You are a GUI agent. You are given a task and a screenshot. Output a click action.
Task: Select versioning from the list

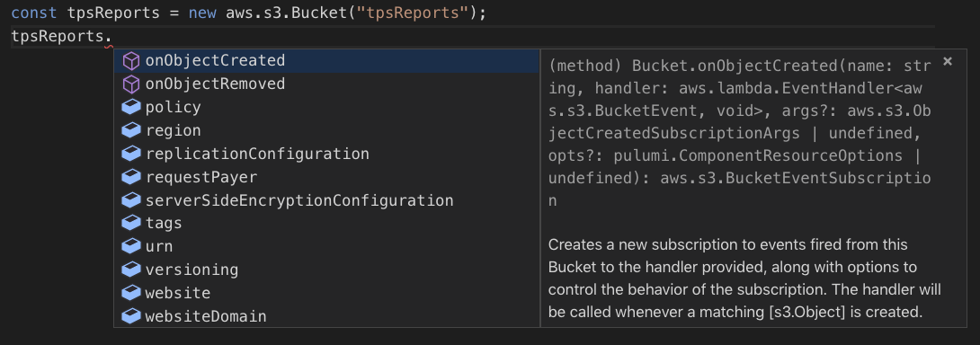[x=326, y=270]
